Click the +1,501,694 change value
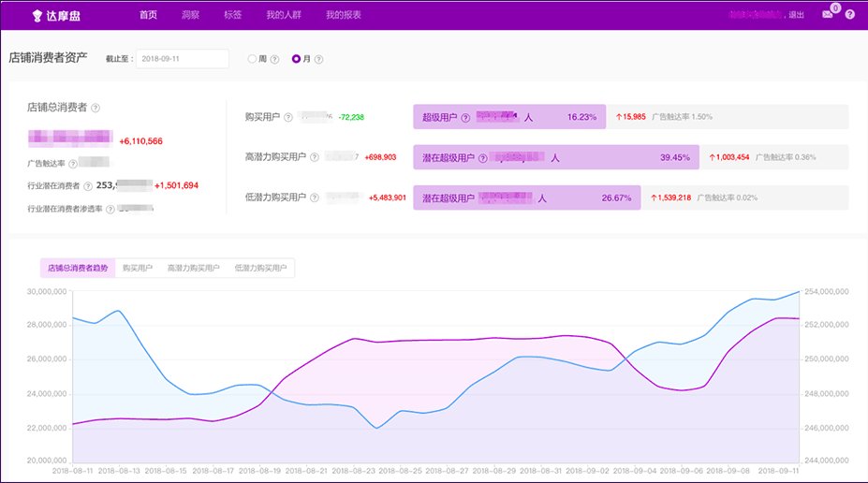 click(177, 185)
